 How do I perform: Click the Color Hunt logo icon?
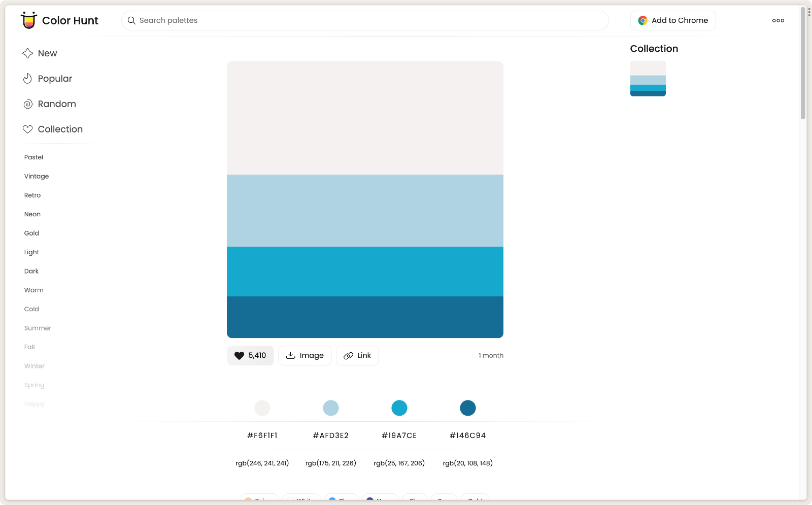coord(29,20)
